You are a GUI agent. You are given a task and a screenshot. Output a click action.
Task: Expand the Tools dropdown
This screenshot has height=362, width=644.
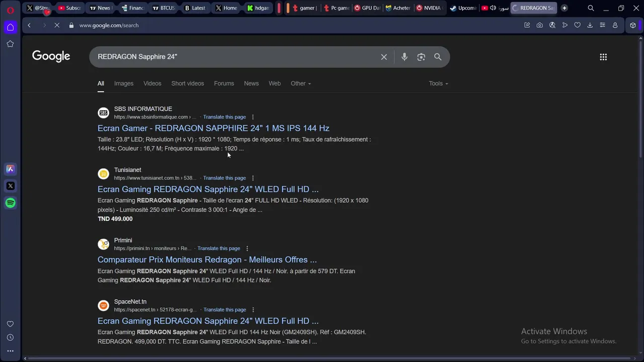pyautogui.click(x=438, y=83)
